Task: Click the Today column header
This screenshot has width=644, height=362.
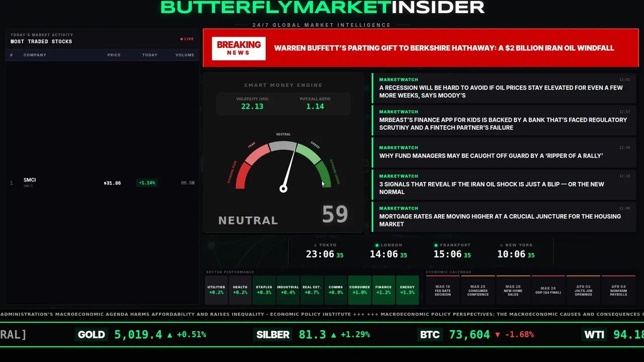Action: (149, 55)
